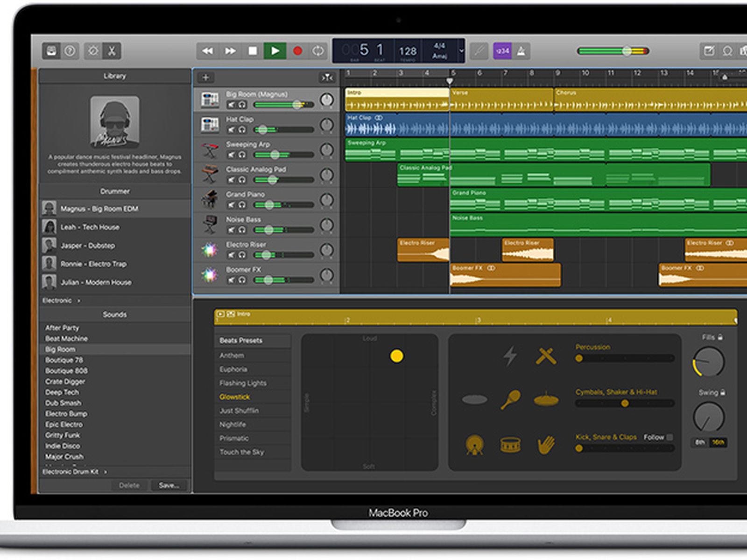Click the red Record button

[297, 51]
